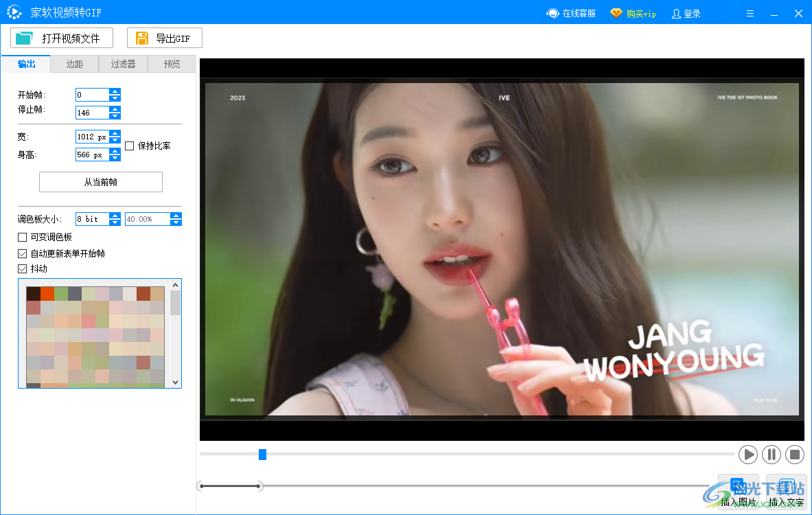
Task: Decrease the 身高 height with down arrow
Action: point(115,158)
